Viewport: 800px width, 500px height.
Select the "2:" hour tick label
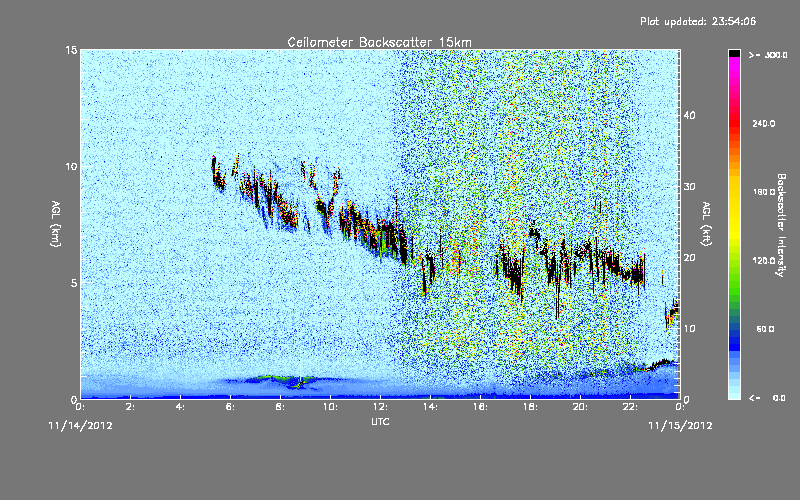click(130, 407)
